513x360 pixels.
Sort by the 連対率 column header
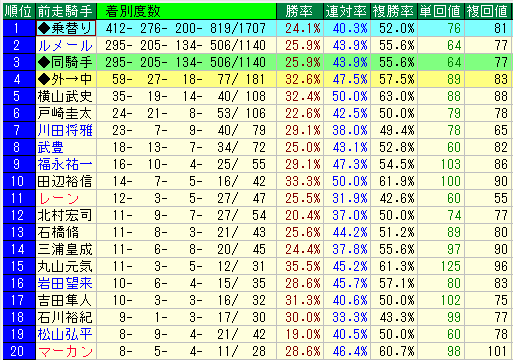[x=347, y=11]
